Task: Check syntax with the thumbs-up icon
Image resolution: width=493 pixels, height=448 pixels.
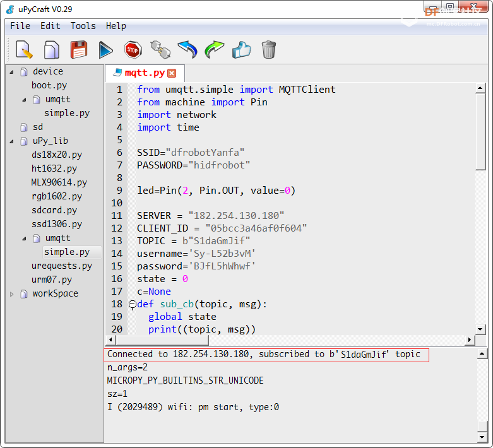Action: tap(242, 50)
